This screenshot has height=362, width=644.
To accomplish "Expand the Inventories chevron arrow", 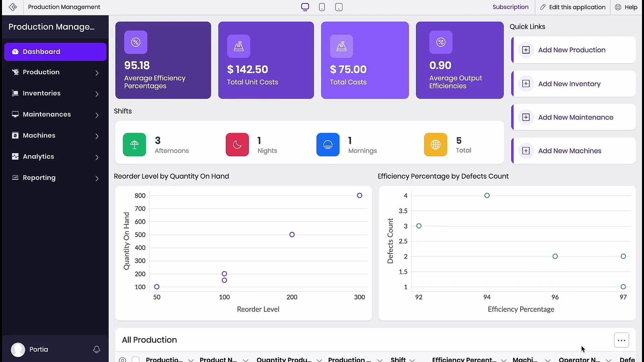I will click(97, 94).
